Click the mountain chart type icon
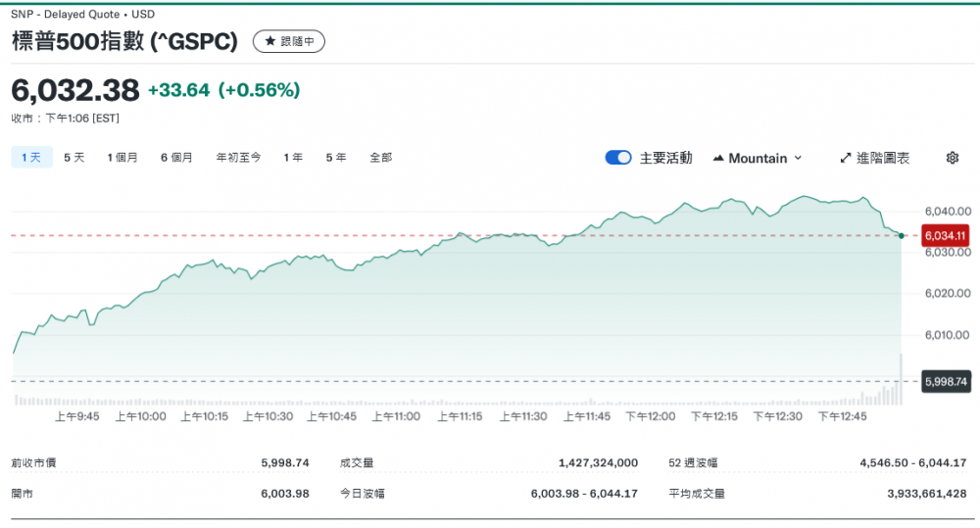The image size is (980, 528). click(718, 159)
